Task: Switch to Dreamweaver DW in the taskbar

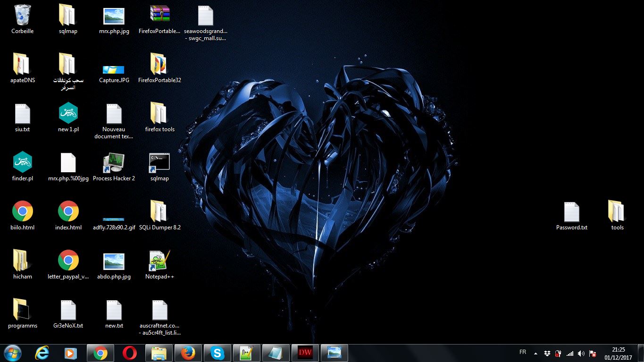Action: coord(305,353)
